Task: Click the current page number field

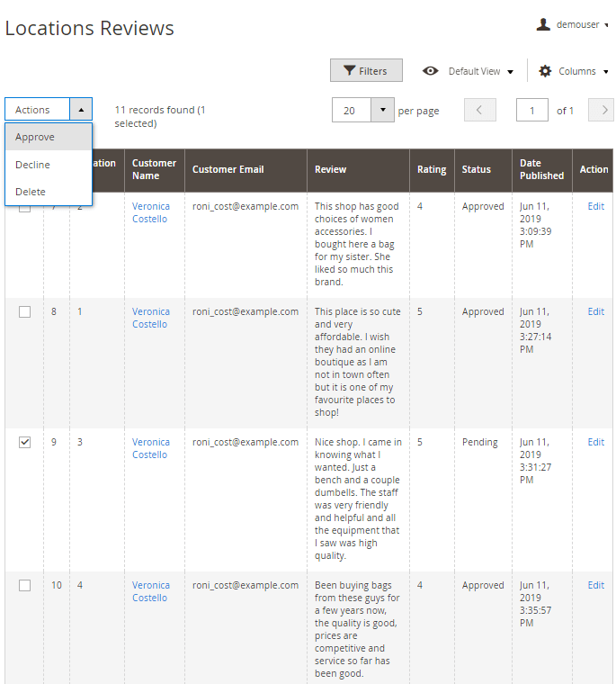Action: coord(531,110)
